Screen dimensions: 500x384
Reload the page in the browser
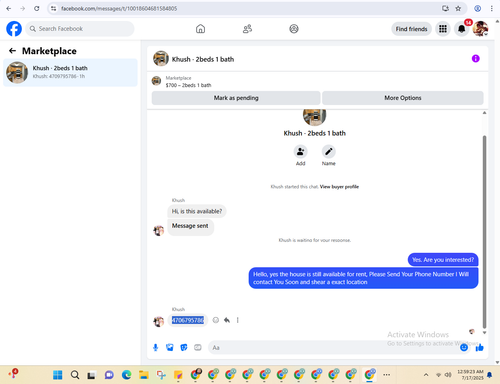coord(37,8)
